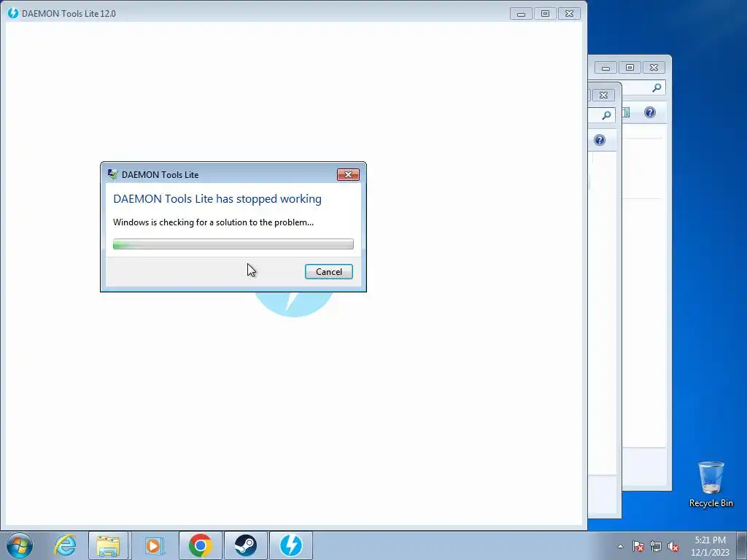Minimize the rearmost Explorer window
Image resolution: width=747 pixels, height=560 pixels.
point(605,68)
